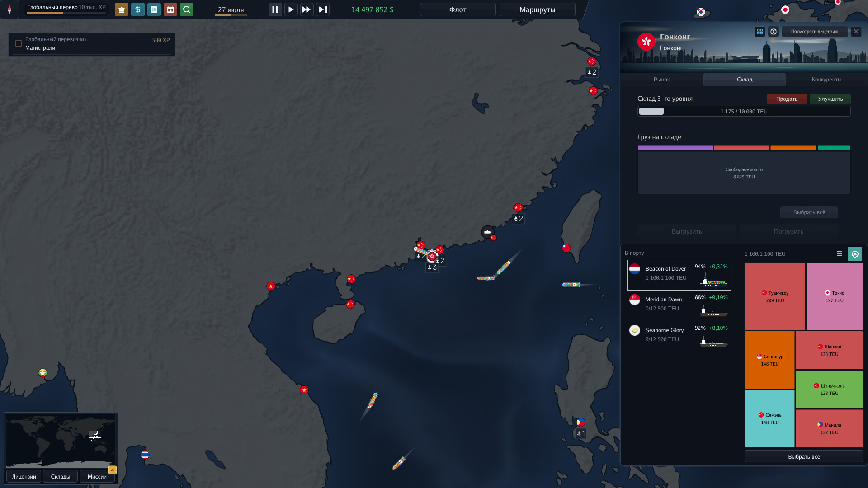The image size is (868, 488).
Task: Select the purple cargo segment
Action: click(675, 148)
